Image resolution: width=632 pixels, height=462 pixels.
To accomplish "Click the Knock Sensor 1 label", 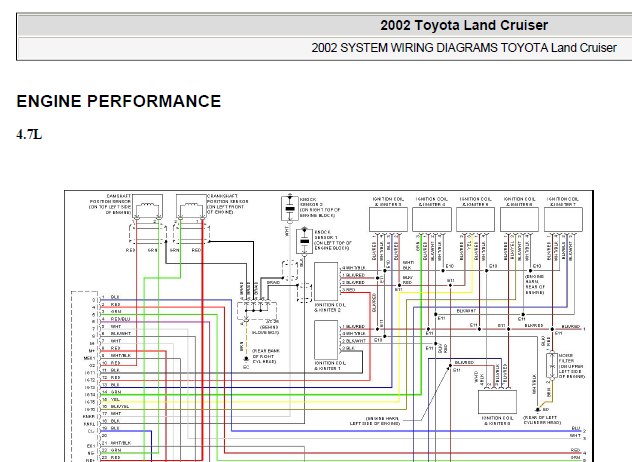I will [x=332, y=240].
